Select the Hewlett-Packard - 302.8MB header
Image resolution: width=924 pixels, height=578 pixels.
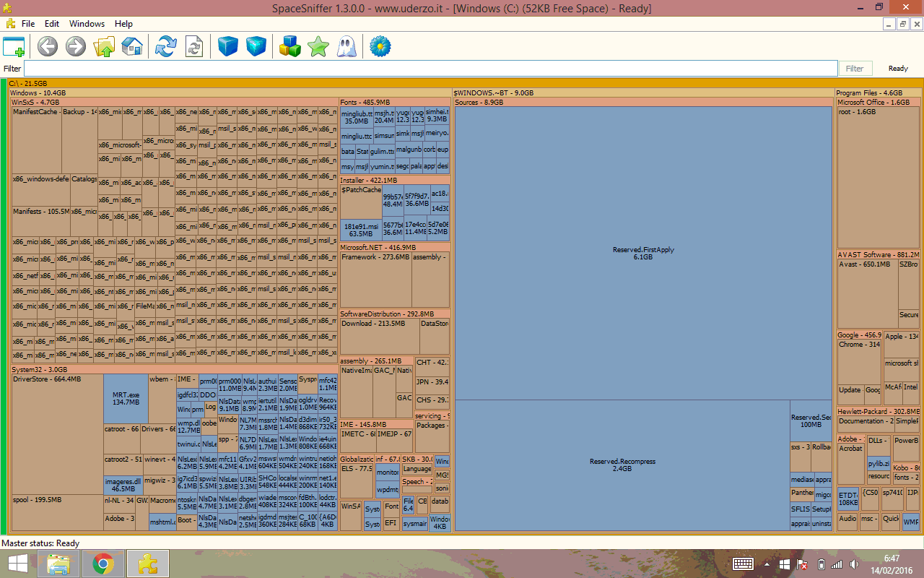(879, 412)
